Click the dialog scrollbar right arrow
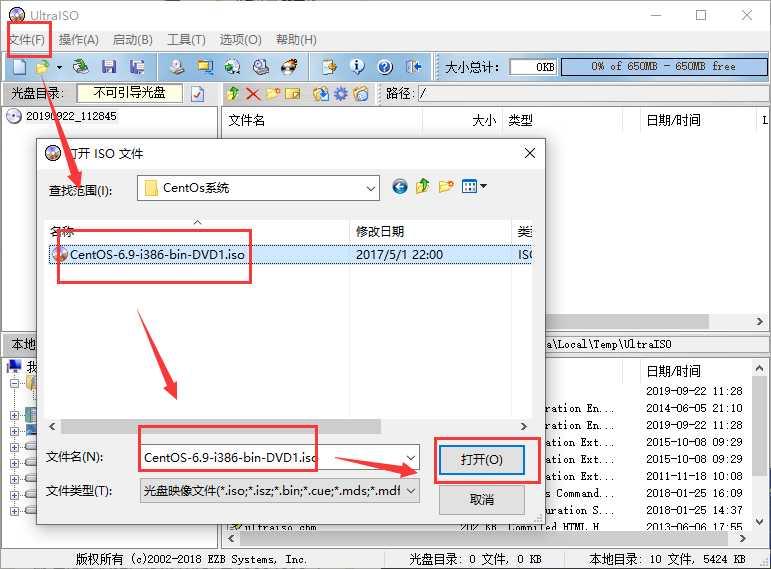Screen dimensions: 771x569 524,426
